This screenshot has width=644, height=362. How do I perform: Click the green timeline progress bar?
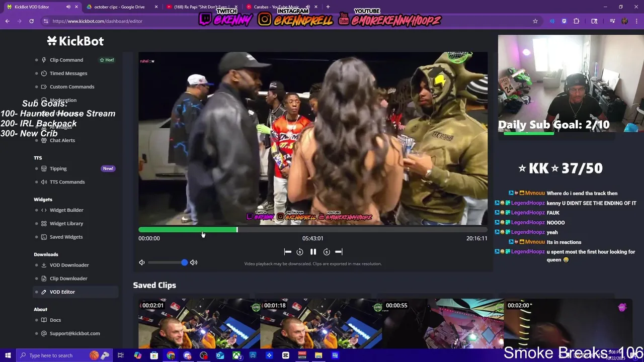[x=188, y=230]
